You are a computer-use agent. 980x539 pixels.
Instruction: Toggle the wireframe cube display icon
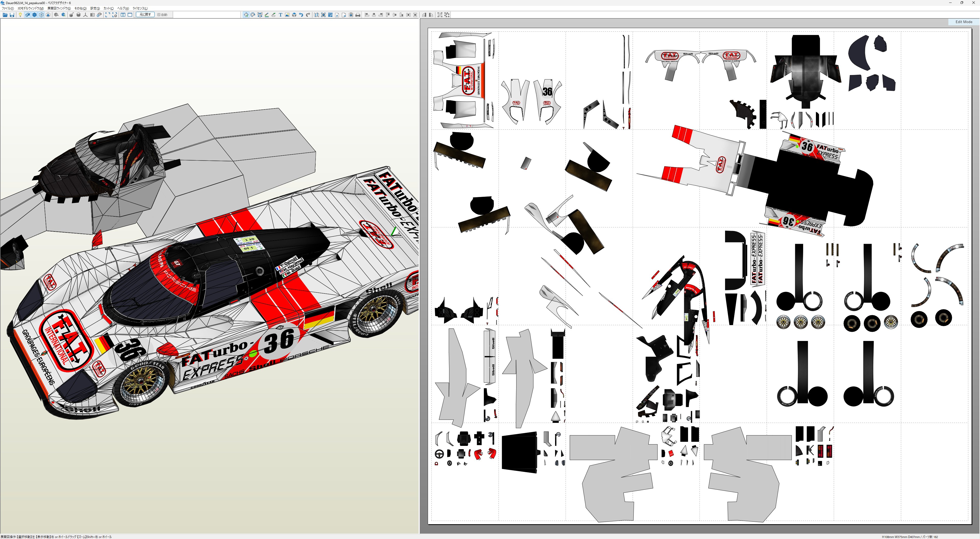[x=41, y=15]
